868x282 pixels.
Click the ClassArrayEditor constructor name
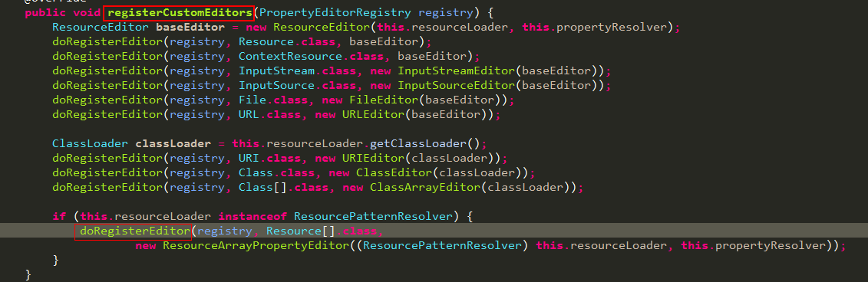(425, 188)
